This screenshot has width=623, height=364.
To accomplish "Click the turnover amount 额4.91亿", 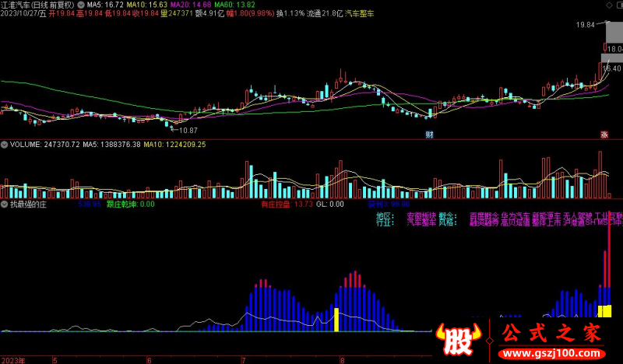I will tap(209, 13).
